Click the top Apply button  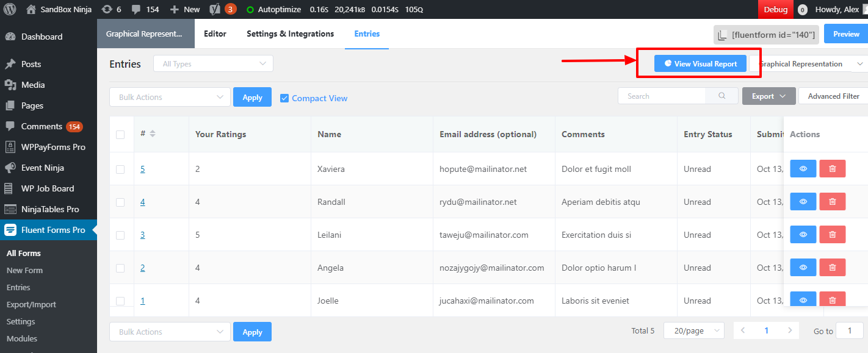coord(252,97)
